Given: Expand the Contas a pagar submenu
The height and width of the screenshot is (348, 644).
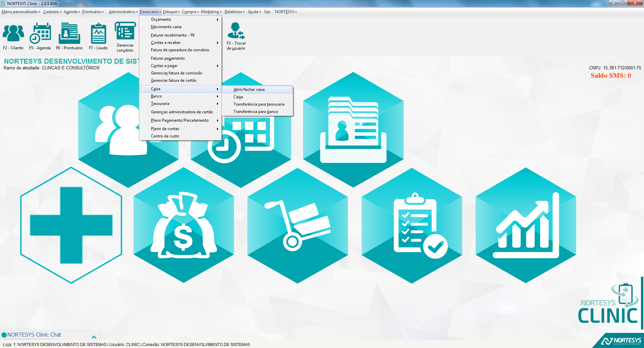Looking at the screenshot, I should (180, 66).
